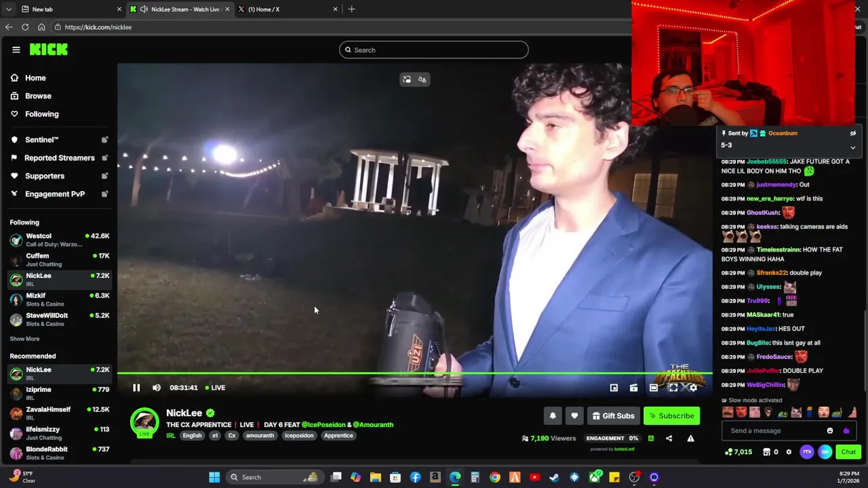This screenshot has width=868, height=488.
Task: Open Steam from the taskbar
Action: click(554, 477)
